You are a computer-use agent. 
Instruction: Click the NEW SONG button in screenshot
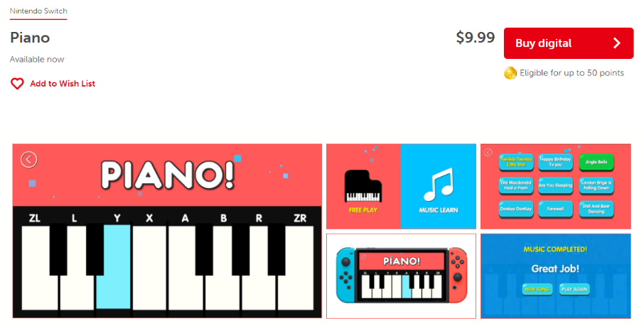537,289
